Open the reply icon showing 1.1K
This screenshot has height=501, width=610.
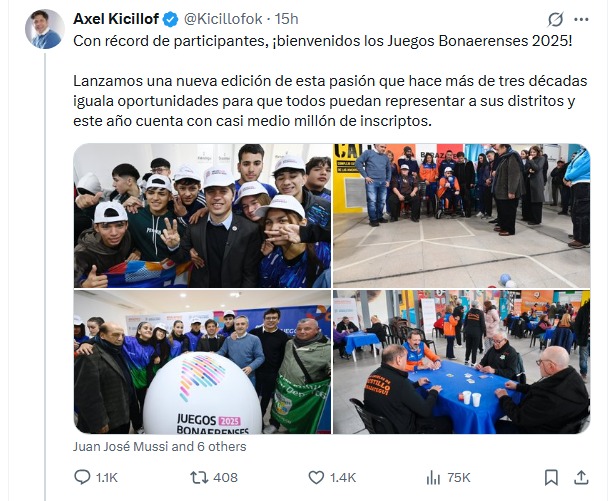[82, 477]
